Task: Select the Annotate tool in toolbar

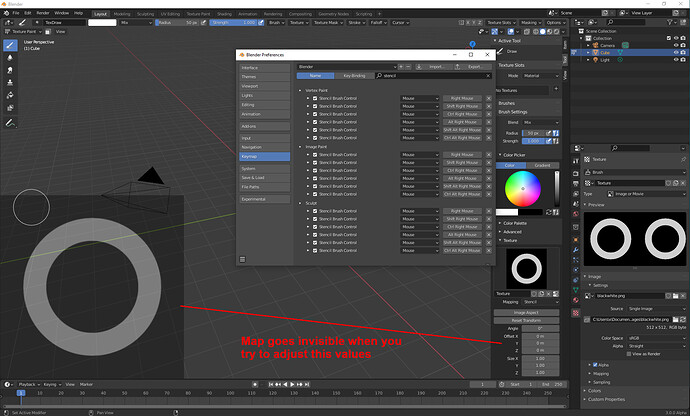Action: tap(10, 123)
